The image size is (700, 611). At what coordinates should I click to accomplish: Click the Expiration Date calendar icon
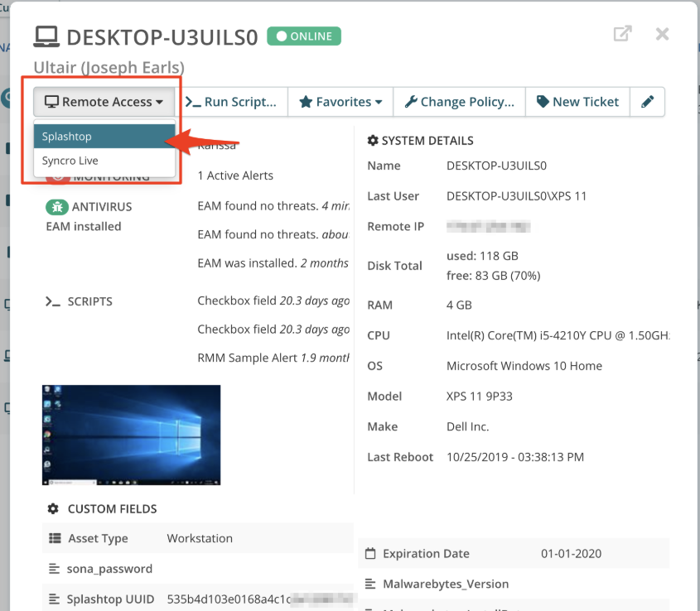(x=370, y=553)
